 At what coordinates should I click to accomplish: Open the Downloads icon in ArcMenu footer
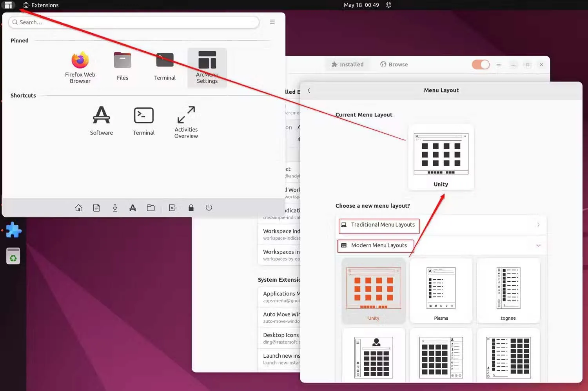click(115, 208)
